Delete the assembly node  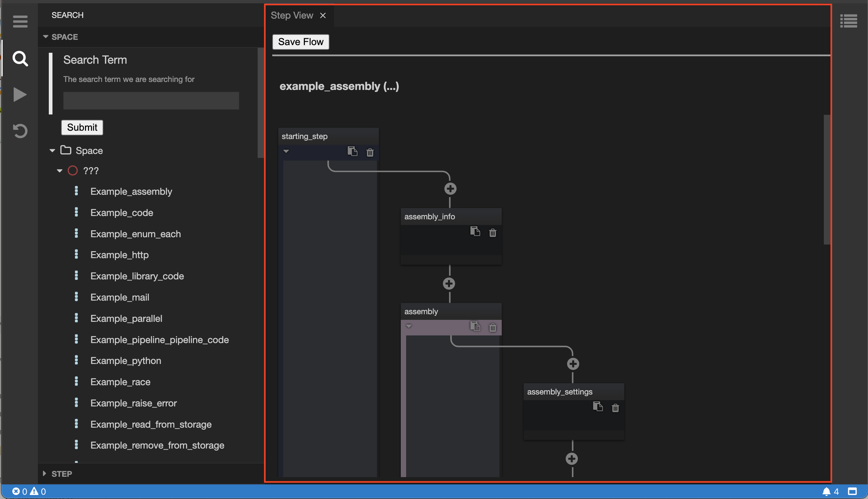(x=492, y=328)
